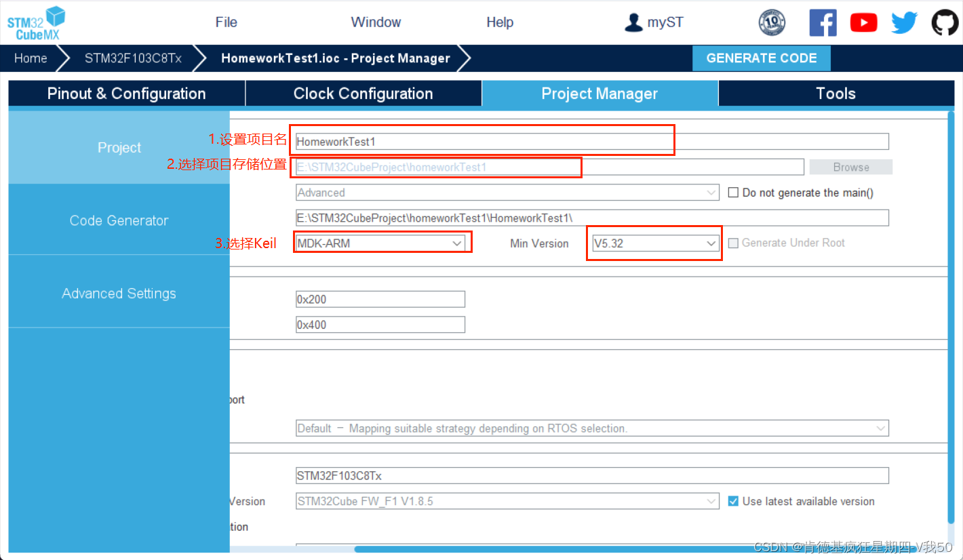
Task: Open the Advanced Settings section
Action: (x=119, y=294)
